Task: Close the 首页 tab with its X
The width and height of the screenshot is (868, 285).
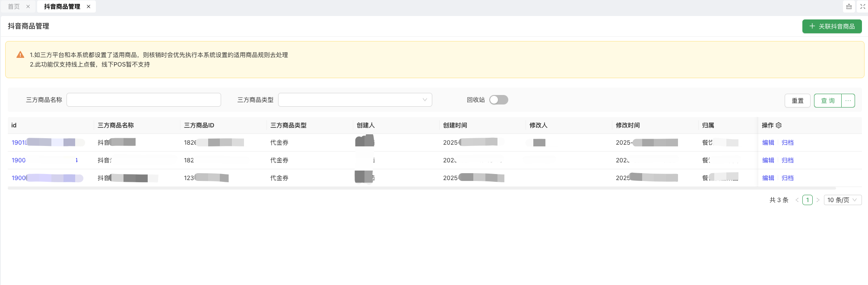Action: [28, 6]
